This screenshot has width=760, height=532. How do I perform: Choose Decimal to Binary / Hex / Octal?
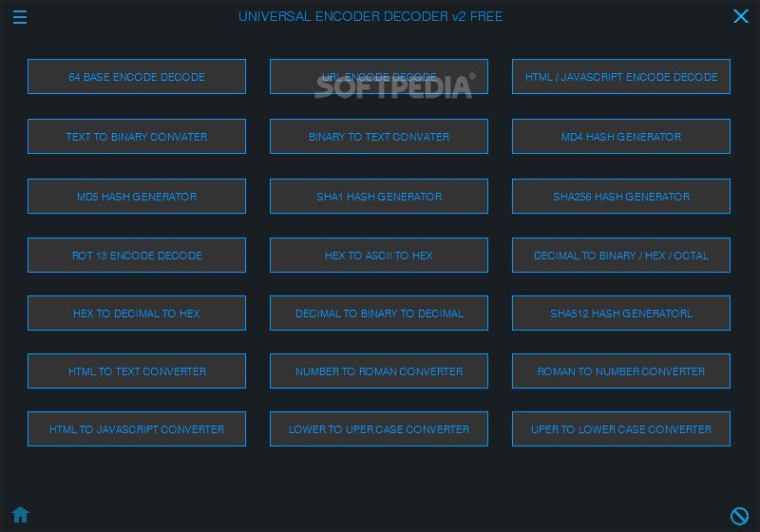621,256
